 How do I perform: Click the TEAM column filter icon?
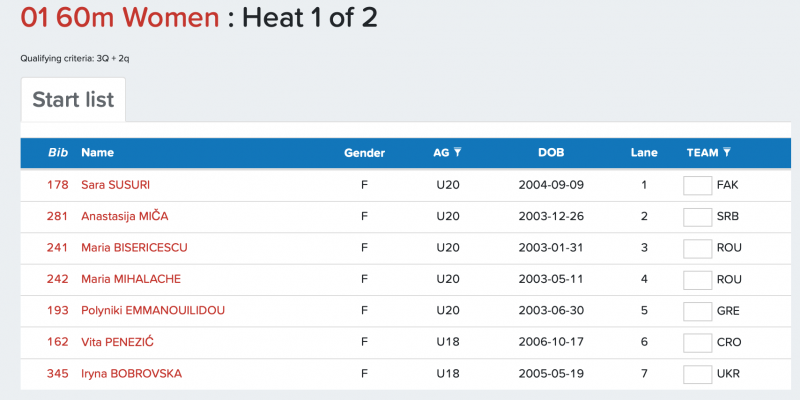point(727,153)
